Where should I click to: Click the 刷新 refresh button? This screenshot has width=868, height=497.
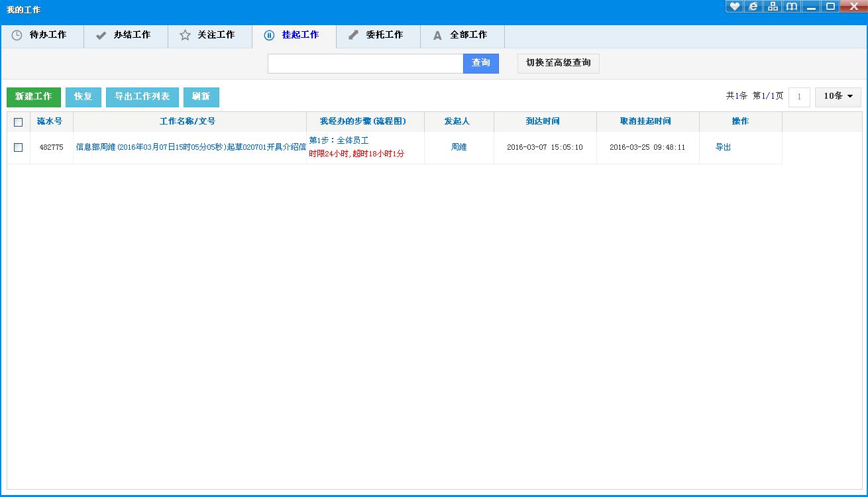(201, 97)
